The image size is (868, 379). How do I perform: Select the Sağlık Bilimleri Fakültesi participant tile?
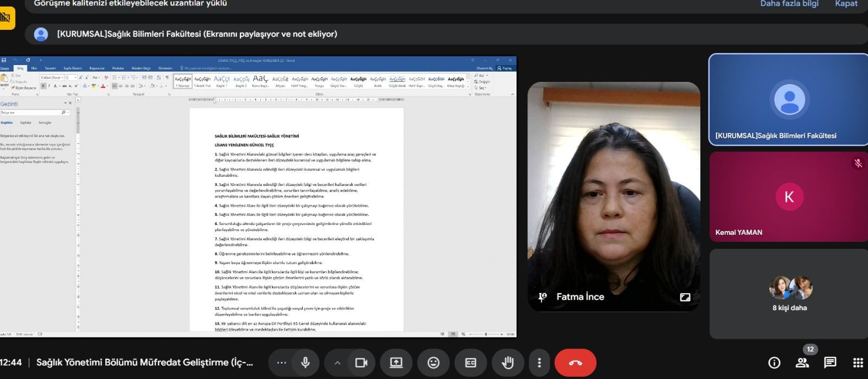(788, 100)
